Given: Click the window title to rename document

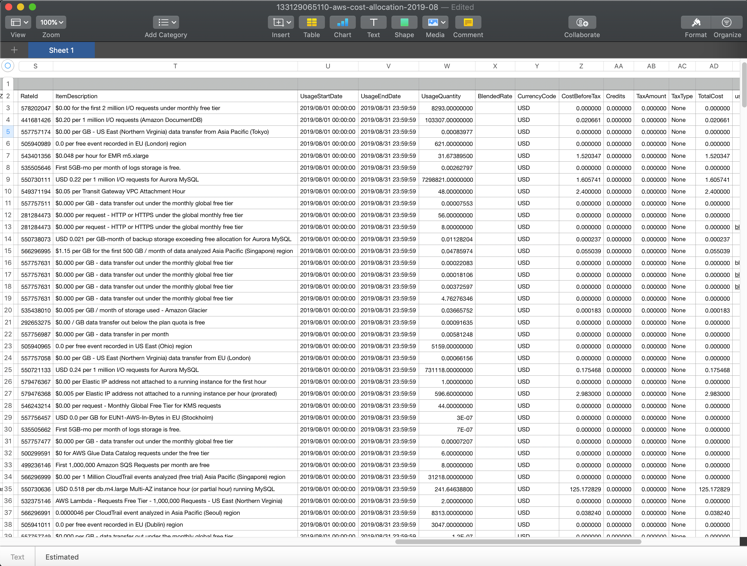Looking at the screenshot, I should (x=357, y=7).
